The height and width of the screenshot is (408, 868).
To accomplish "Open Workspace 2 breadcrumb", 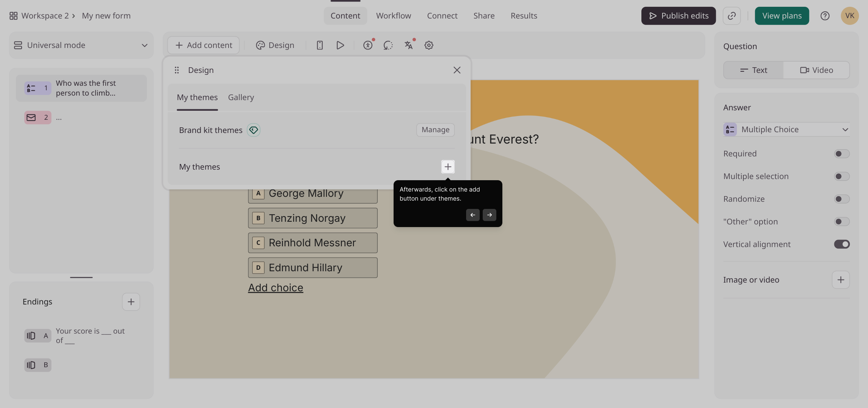I will [x=45, y=16].
